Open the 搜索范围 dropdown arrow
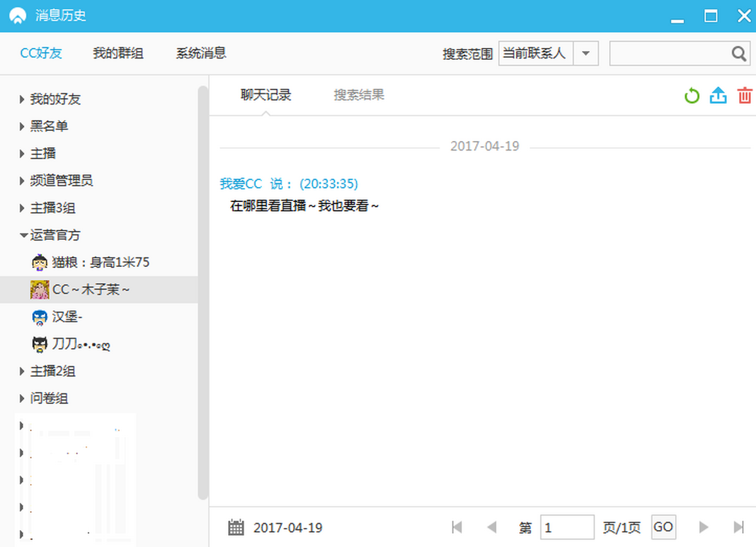 point(586,54)
